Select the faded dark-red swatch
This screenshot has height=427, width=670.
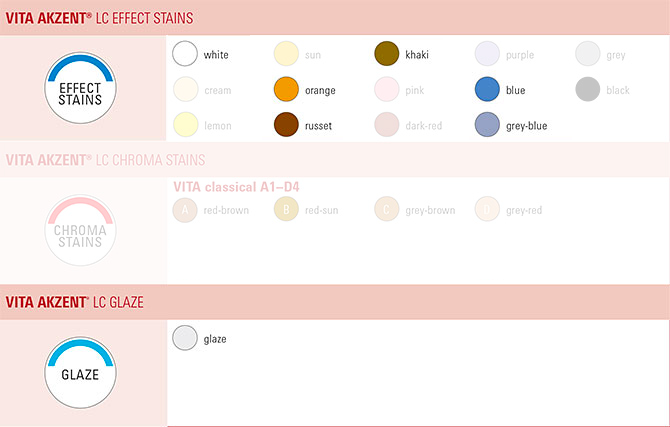coord(387,125)
